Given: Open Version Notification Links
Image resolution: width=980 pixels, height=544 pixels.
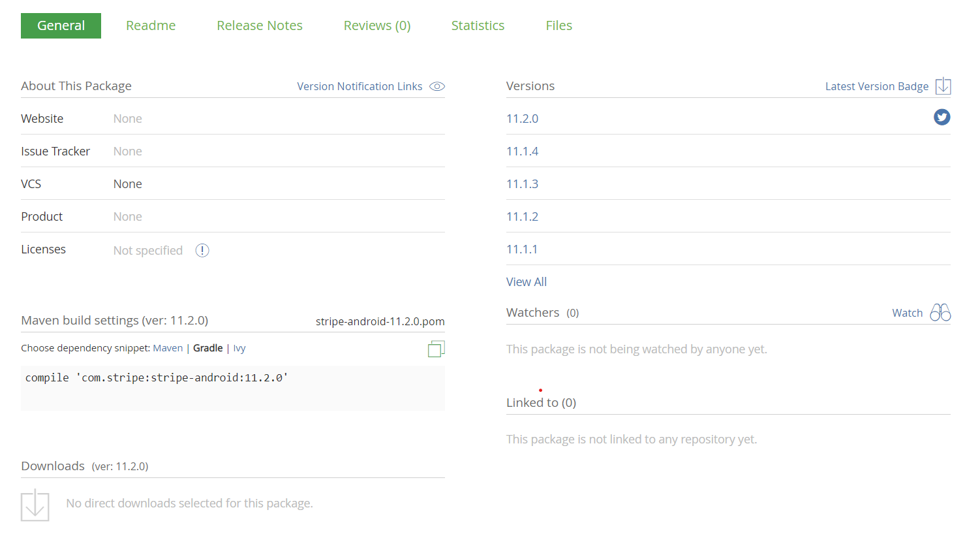Looking at the screenshot, I should coord(360,86).
